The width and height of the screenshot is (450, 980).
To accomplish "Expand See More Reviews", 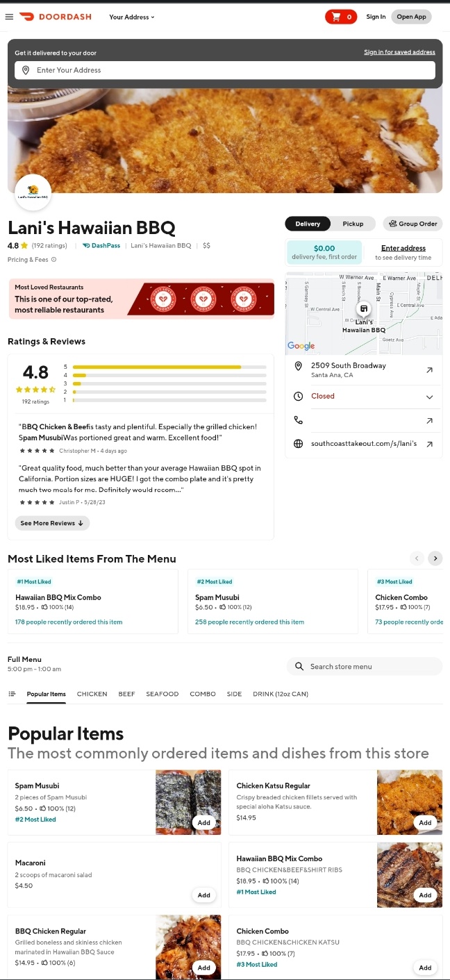I will pyautogui.click(x=52, y=523).
